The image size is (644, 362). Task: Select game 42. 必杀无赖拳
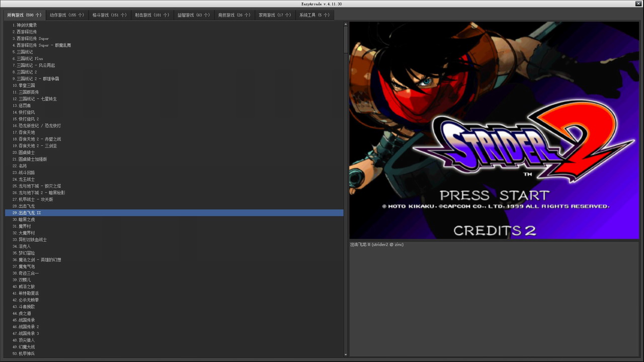174,300
